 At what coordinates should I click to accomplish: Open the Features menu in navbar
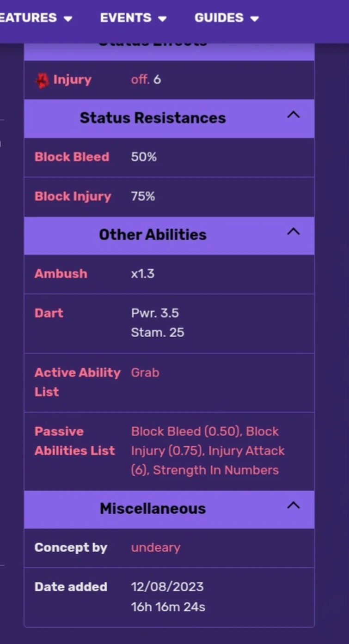coord(35,18)
